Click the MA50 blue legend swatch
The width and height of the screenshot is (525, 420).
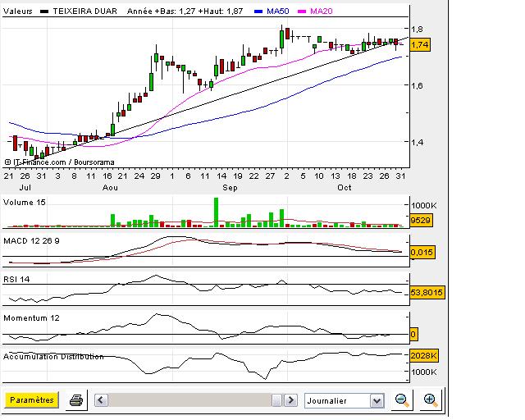coord(258,11)
